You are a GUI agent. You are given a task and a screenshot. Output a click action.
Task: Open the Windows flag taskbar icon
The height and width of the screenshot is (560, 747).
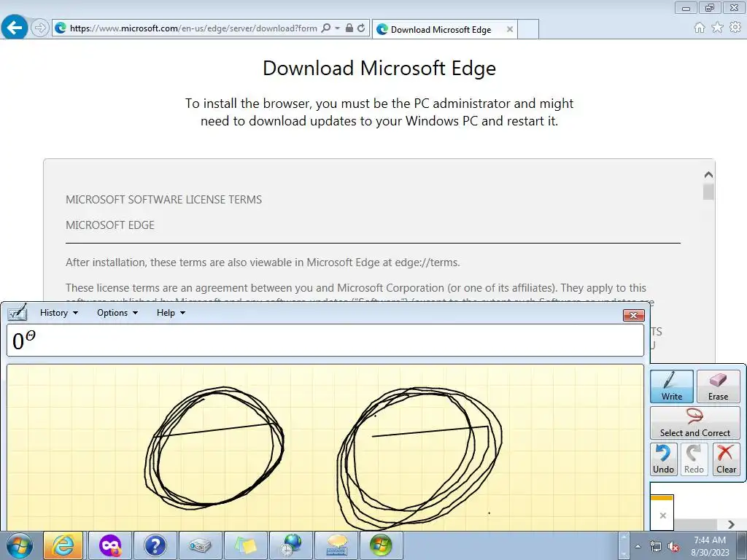[381, 545]
